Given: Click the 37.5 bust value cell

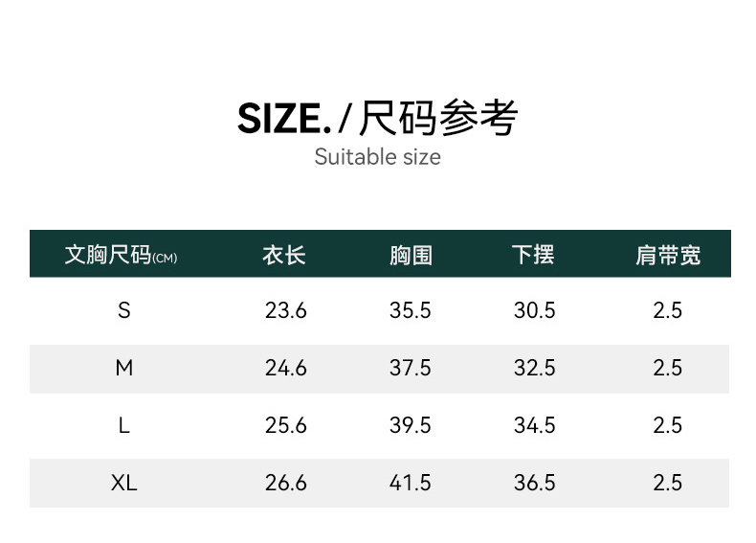Looking at the screenshot, I should point(411,368).
